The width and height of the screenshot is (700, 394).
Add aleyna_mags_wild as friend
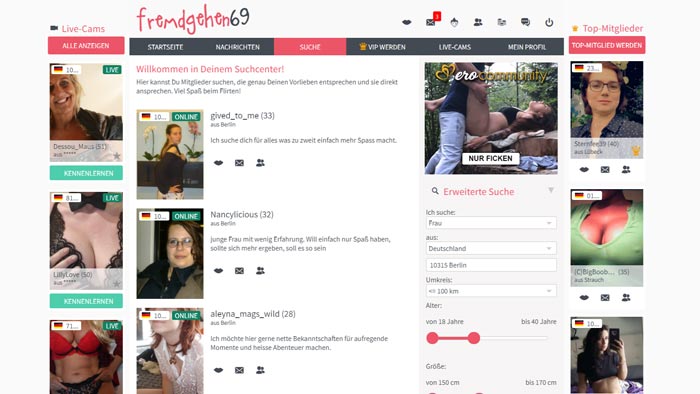click(x=260, y=370)
